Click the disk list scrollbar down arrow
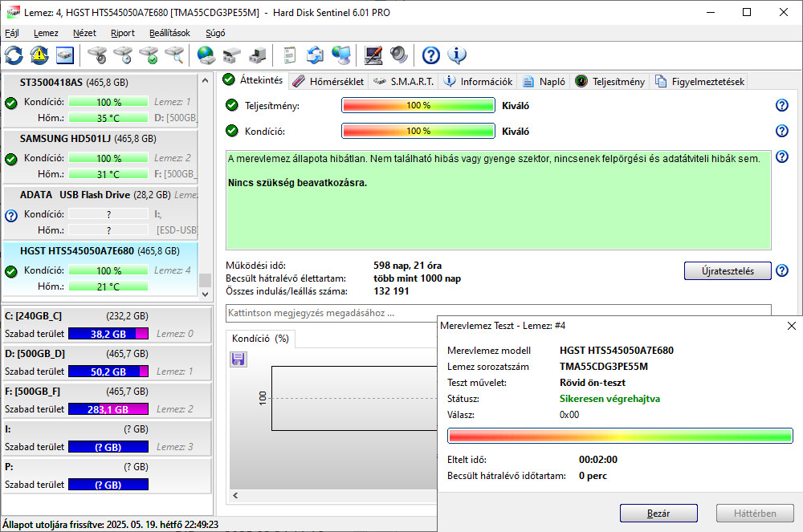 pos(206,294)
